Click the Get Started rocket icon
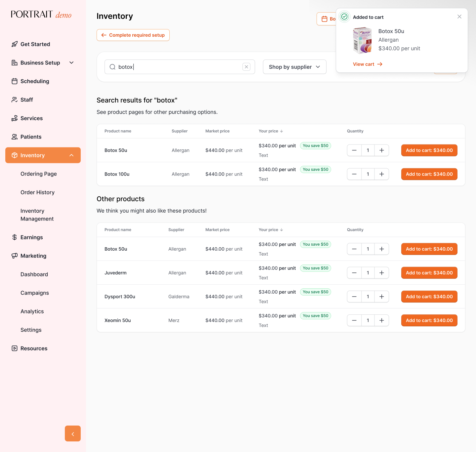This screenshot has width=476, height=452. pyautogui.click(x=15, y=44)
